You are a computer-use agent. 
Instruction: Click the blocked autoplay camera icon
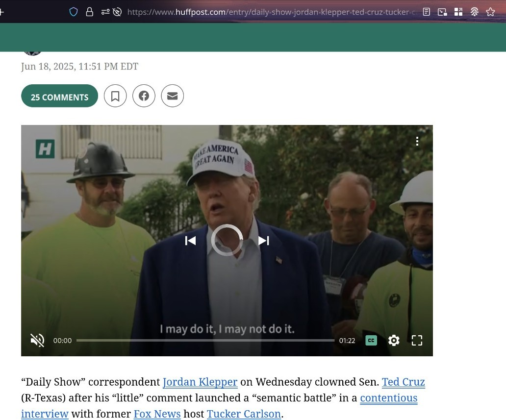pos(117,12)
